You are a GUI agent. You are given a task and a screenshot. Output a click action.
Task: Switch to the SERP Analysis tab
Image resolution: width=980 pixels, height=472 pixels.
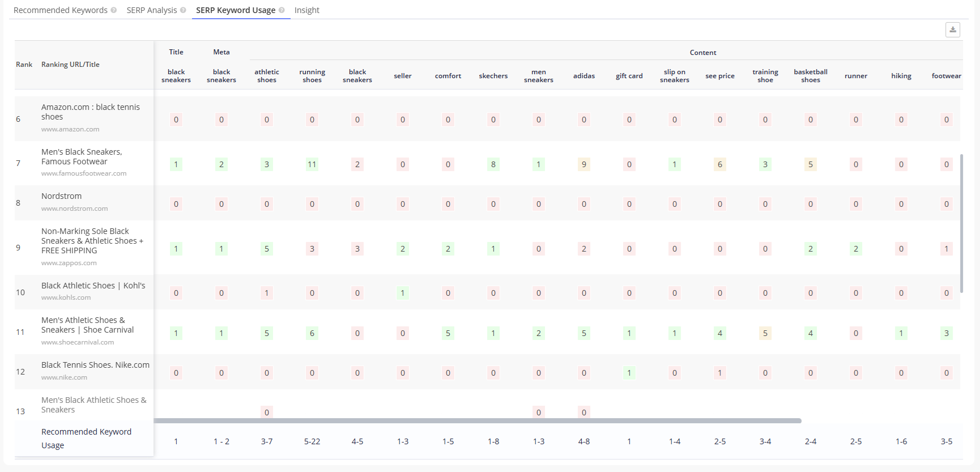pyautogui.click(x=151, y=10)
